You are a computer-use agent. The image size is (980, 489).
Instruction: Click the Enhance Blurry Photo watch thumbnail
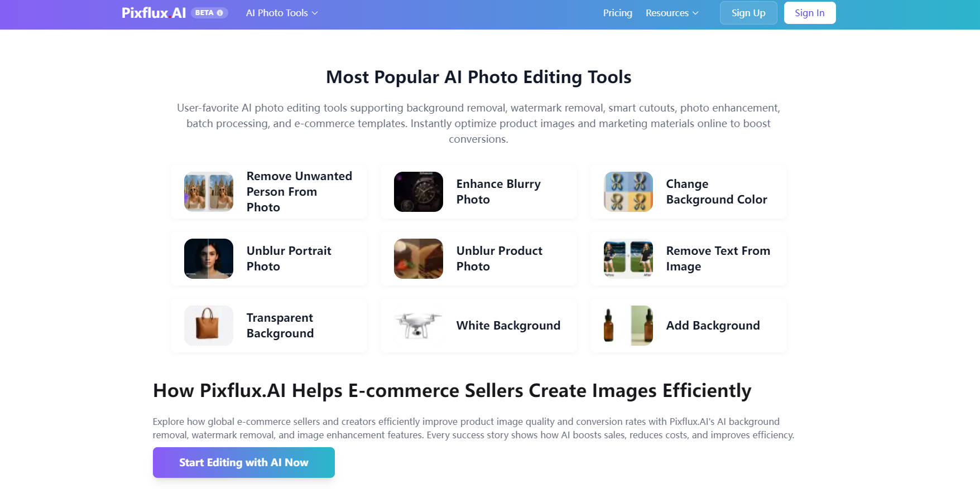[x=419, y=192]
